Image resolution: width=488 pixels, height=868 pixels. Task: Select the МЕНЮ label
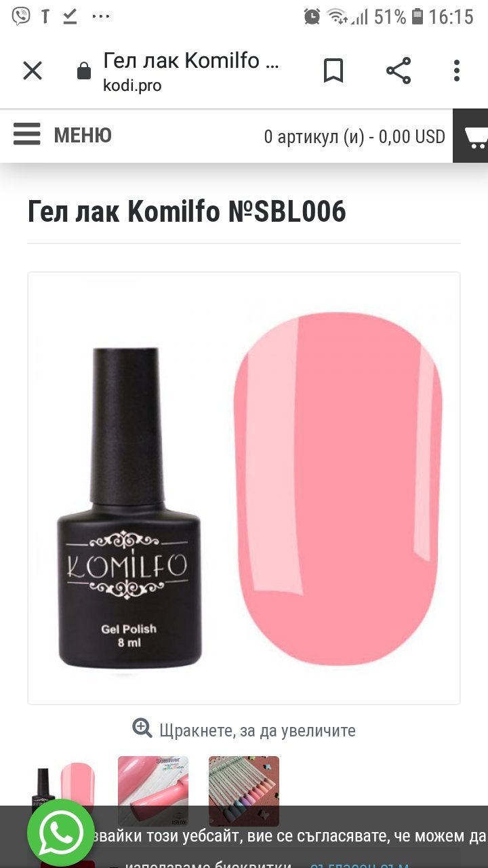(x=83, y=136)
